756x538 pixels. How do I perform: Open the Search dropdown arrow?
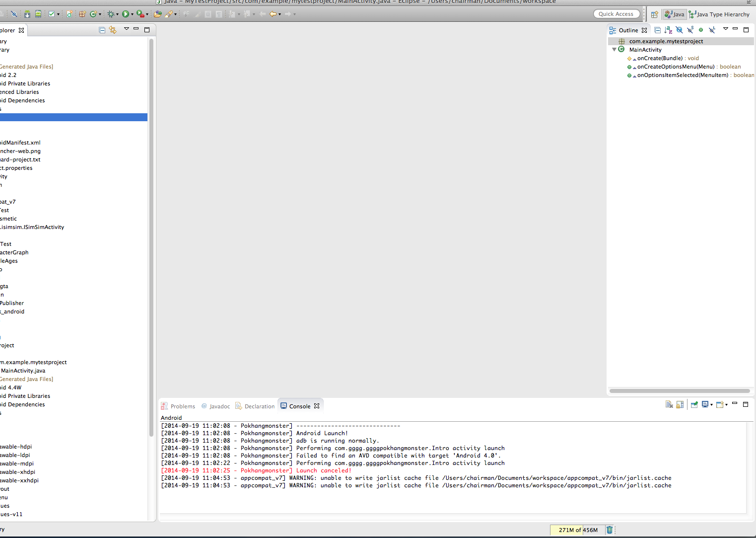(175, 14)
